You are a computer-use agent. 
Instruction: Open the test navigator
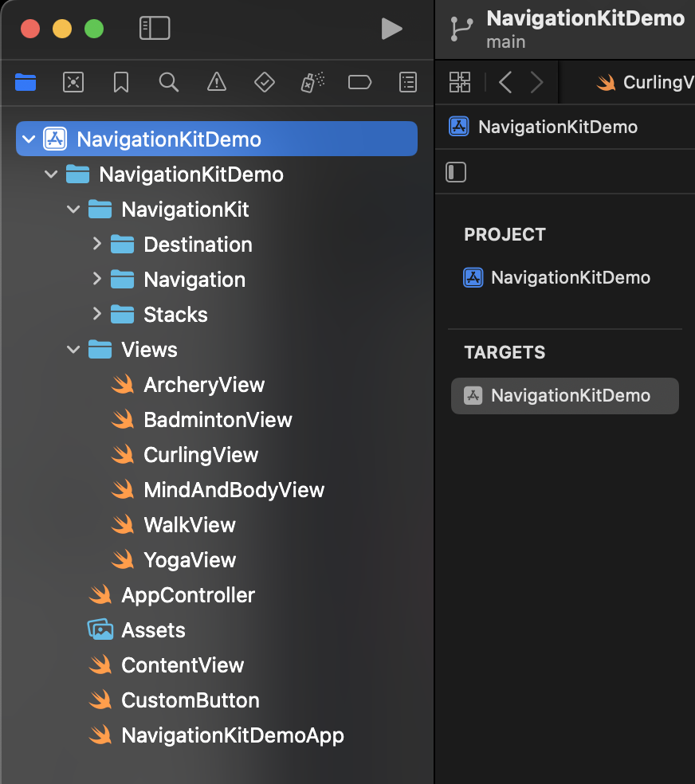click(264, 82)
